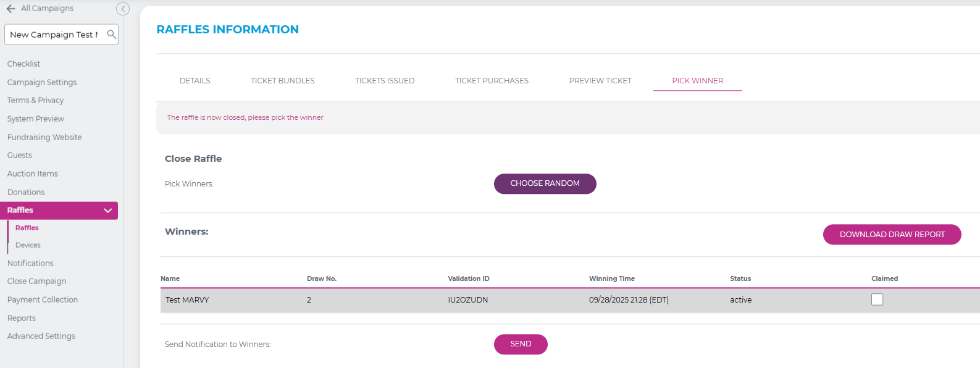Go to the Details tab
The image size is (980, 368).
click(195, 81)
